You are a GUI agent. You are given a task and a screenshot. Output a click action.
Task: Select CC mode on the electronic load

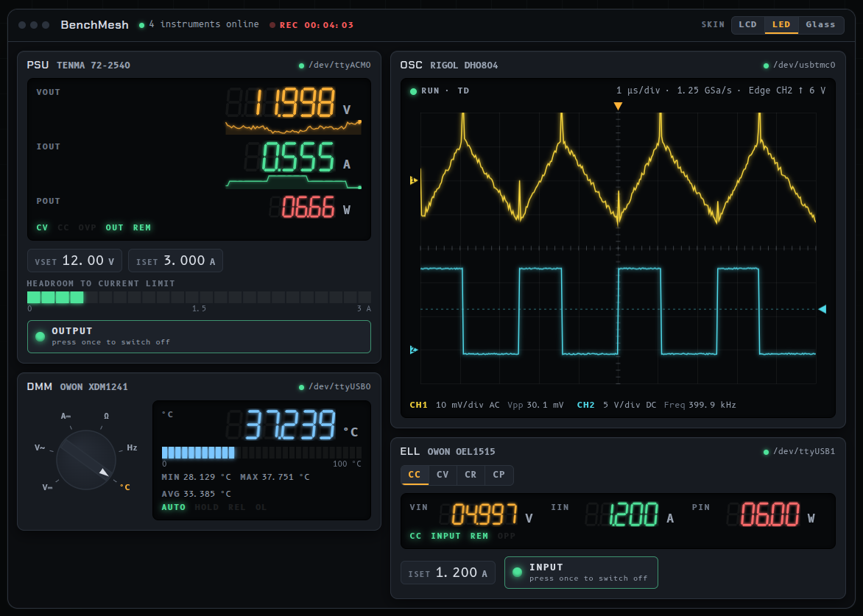pyautogui.click(x=415, y=475)
